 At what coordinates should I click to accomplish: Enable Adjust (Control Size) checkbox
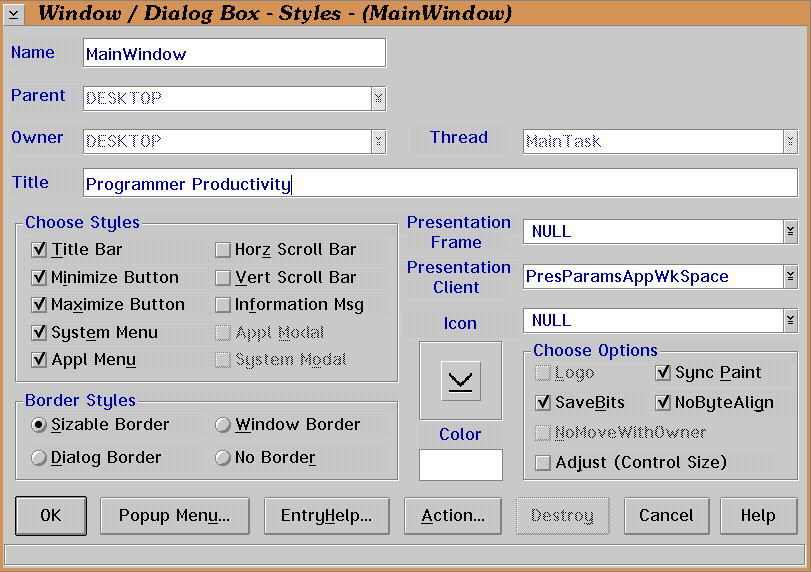coord(543,462)
